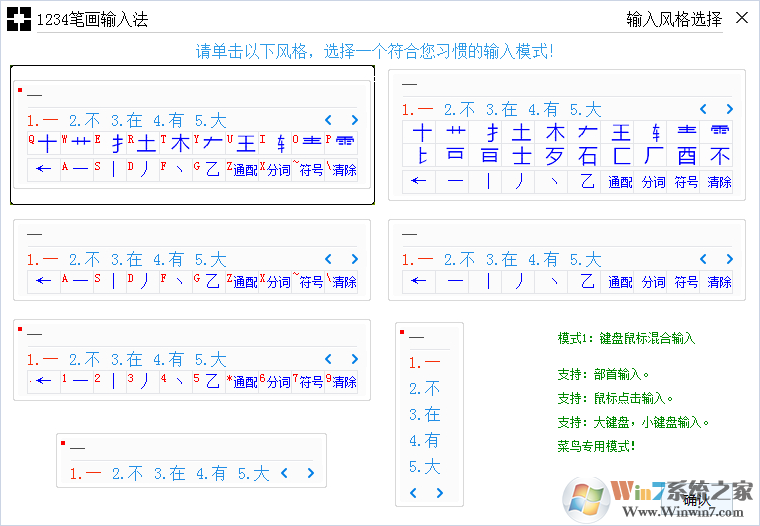This screenshot has height=526, width=760.
Task: Select candidate 2.不 in vertical list style
Action: click(425, 388)
